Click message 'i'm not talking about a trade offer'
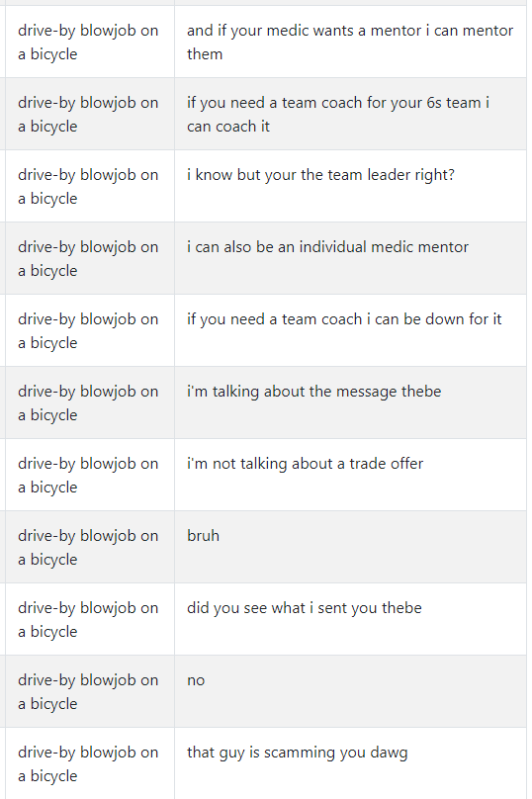532x799 pixels. pos(305,464)
